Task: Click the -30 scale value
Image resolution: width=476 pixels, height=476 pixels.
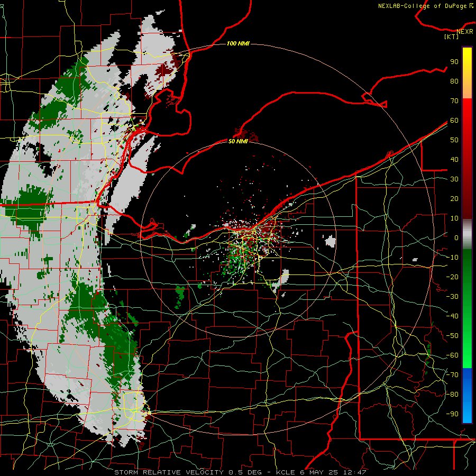Action: point(452,297)
